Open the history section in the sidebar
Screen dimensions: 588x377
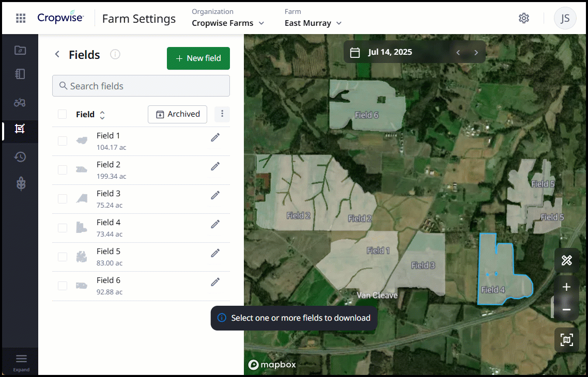[20, 156]
